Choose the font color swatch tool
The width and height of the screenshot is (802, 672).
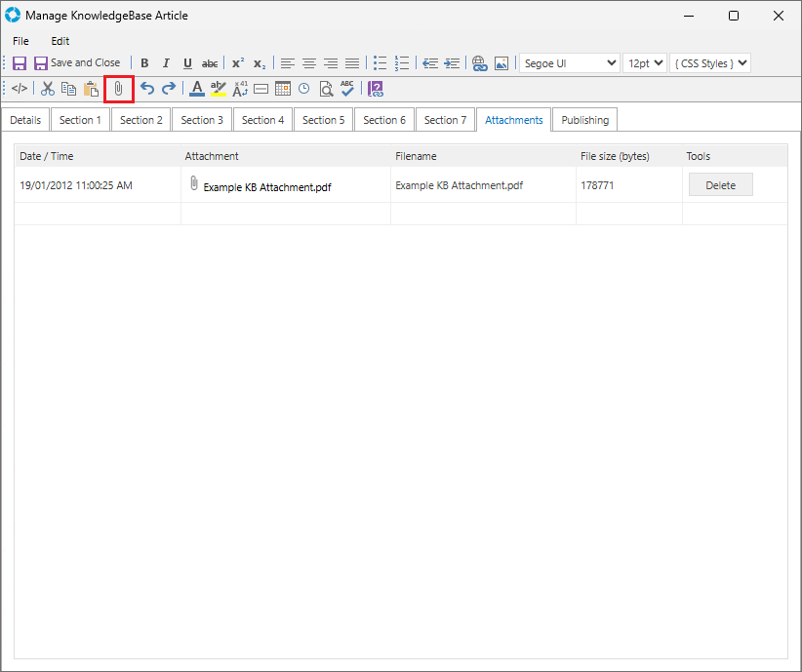196,89
